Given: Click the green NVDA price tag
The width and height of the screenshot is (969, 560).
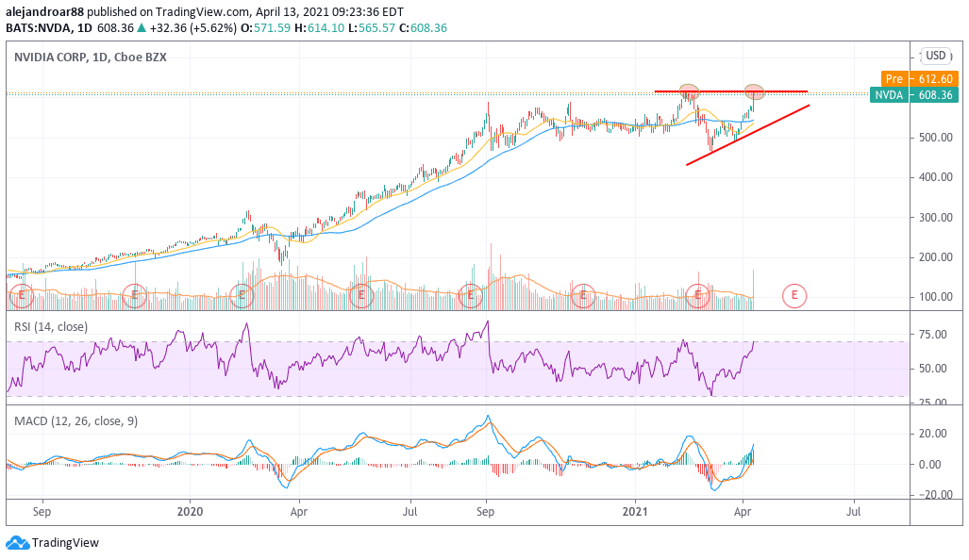Looking at the screenshot, I should [890, 95].
